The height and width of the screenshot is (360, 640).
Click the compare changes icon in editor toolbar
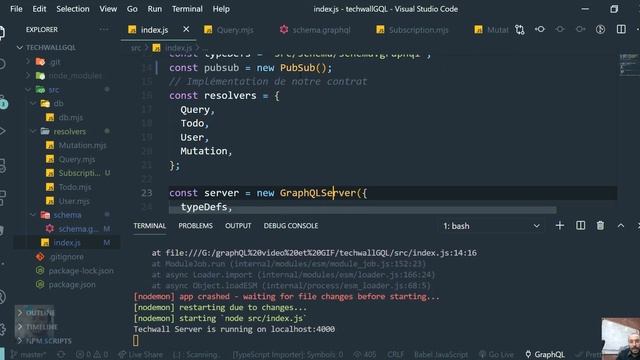point(520,29)
